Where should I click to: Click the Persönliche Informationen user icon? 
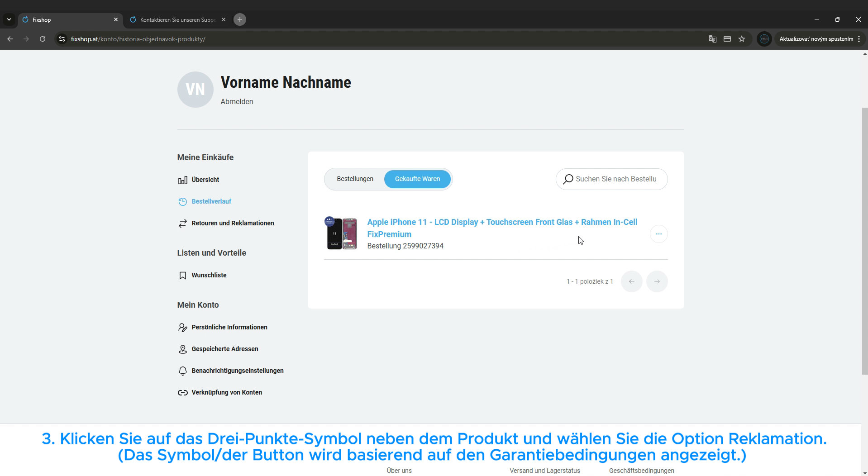coord(182,328)
